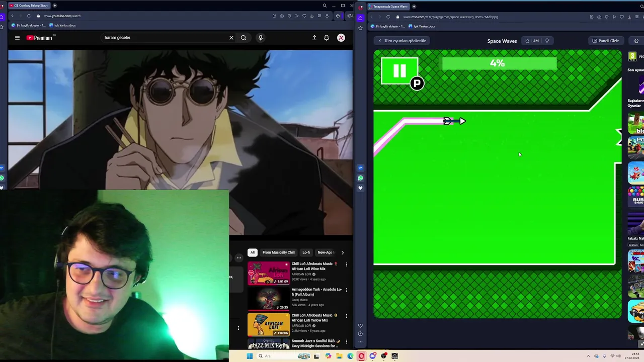Select the 'New-Age' filter chip
644x362 pixels.
pyautogui.click(x=326, y=252)
